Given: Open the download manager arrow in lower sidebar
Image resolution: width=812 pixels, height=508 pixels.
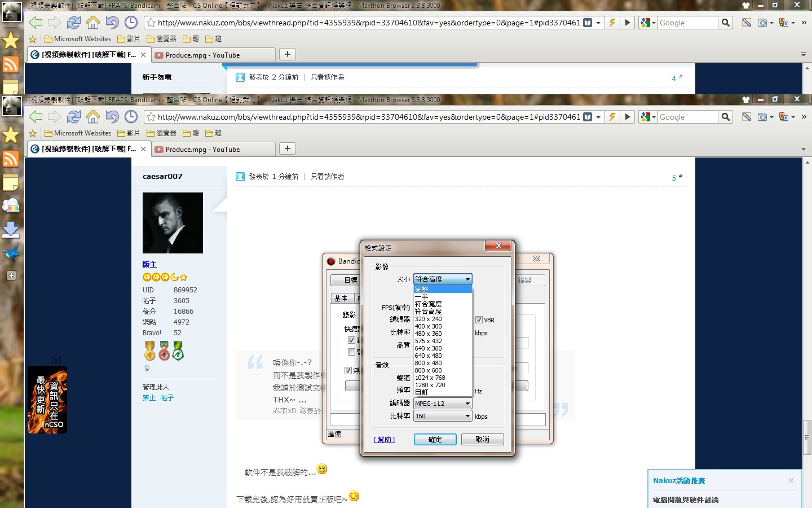Looking at the screenshot, I should tap(11, 230).
